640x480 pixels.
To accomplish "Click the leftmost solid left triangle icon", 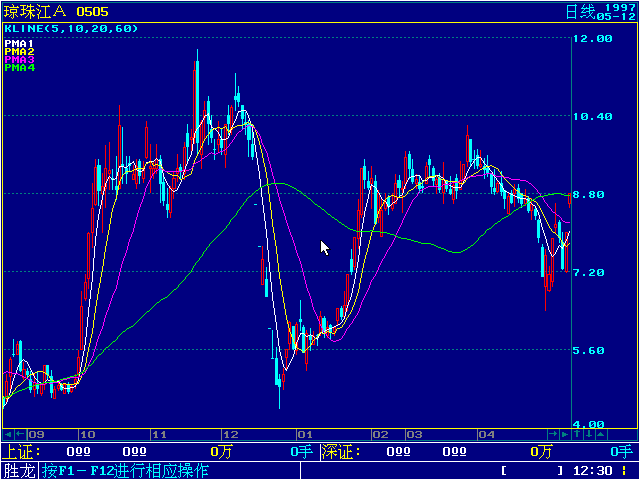I will 8,434.
